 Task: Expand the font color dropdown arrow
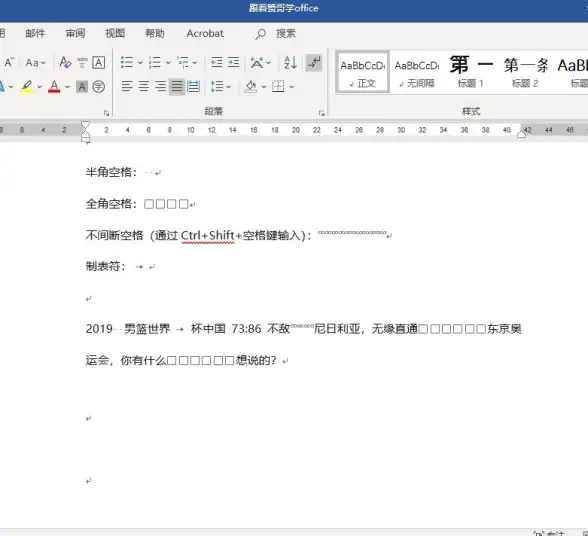(x=68, y=87)
